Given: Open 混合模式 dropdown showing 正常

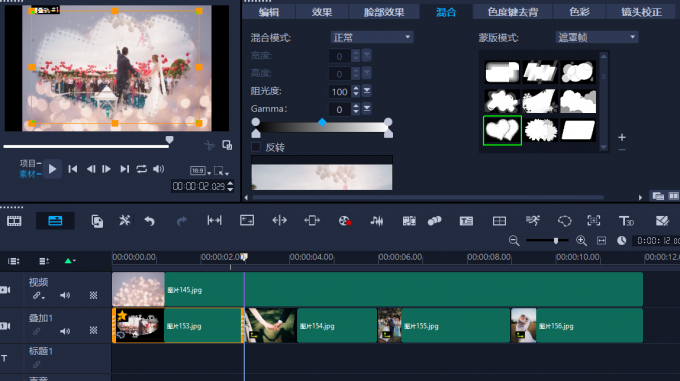Looking at the screenshot, I should coord(372,37).
